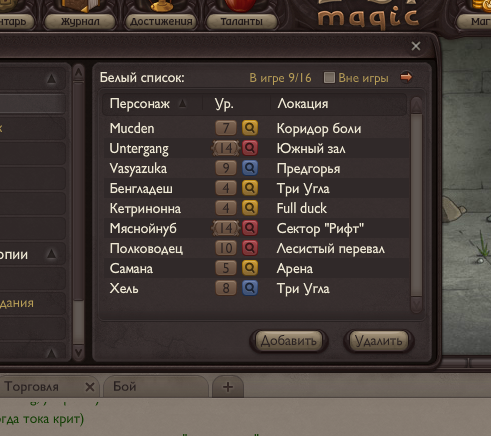
Task: Click the Добавить button
Action: [289, 341]
